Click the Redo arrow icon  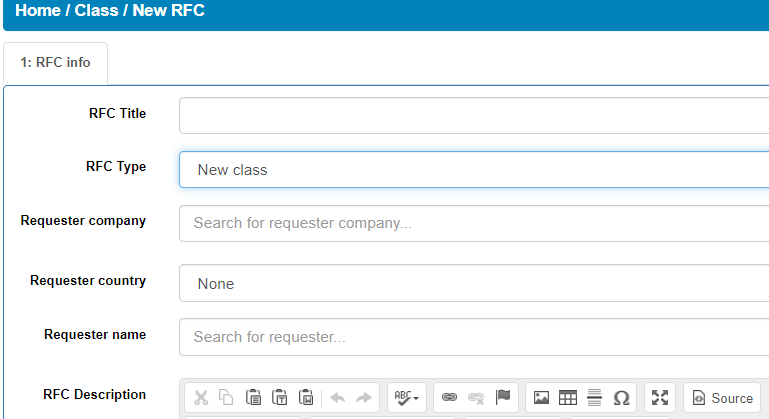pyautogui.click(x=363, y=398)
